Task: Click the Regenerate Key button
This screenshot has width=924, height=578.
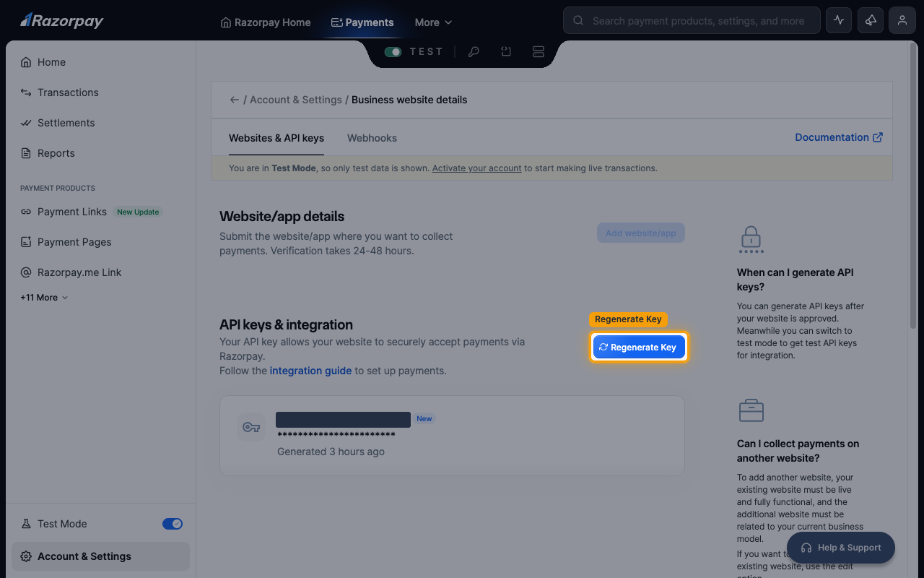Action: 638,348
